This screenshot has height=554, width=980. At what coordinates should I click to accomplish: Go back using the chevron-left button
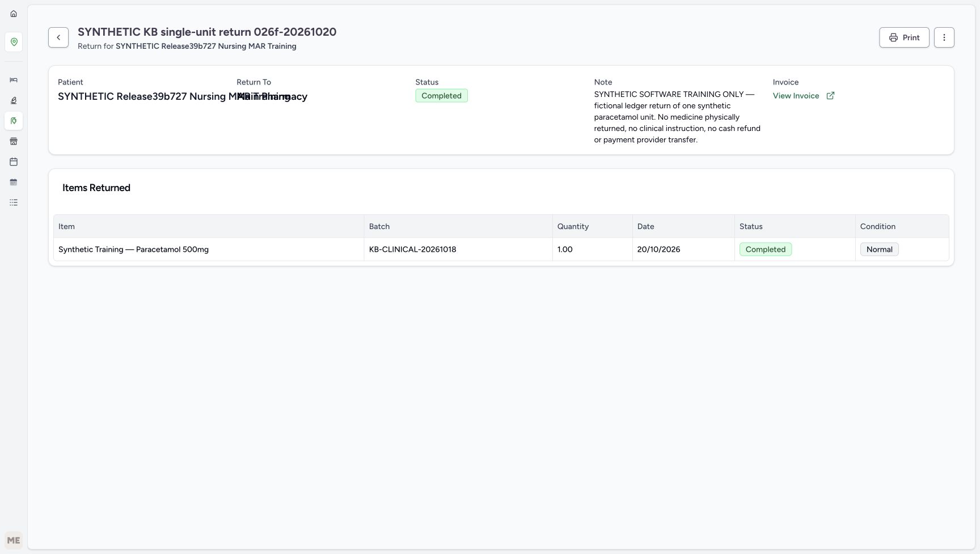tap(58, 37)
